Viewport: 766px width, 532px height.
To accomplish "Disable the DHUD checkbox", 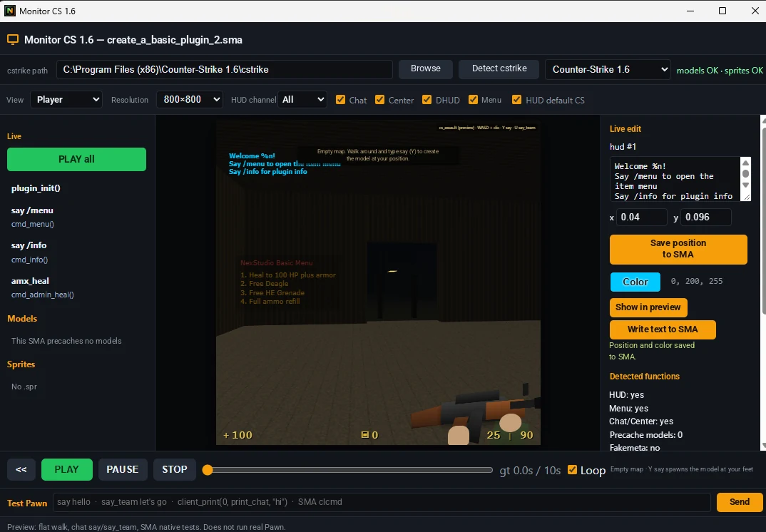I will 427,100.
